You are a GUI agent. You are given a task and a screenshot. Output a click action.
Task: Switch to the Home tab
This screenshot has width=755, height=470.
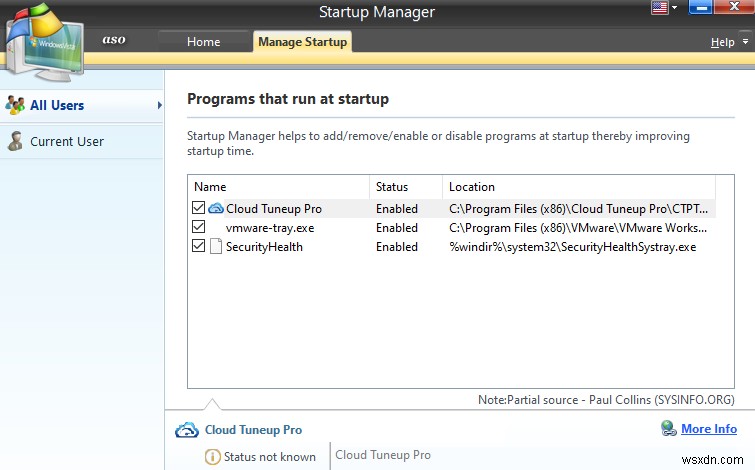203,42
